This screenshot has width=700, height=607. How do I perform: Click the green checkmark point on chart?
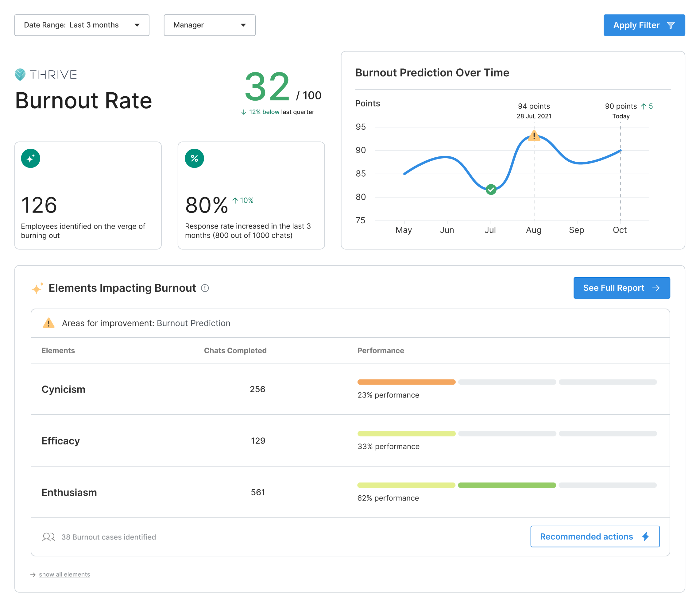pos(491,189)
